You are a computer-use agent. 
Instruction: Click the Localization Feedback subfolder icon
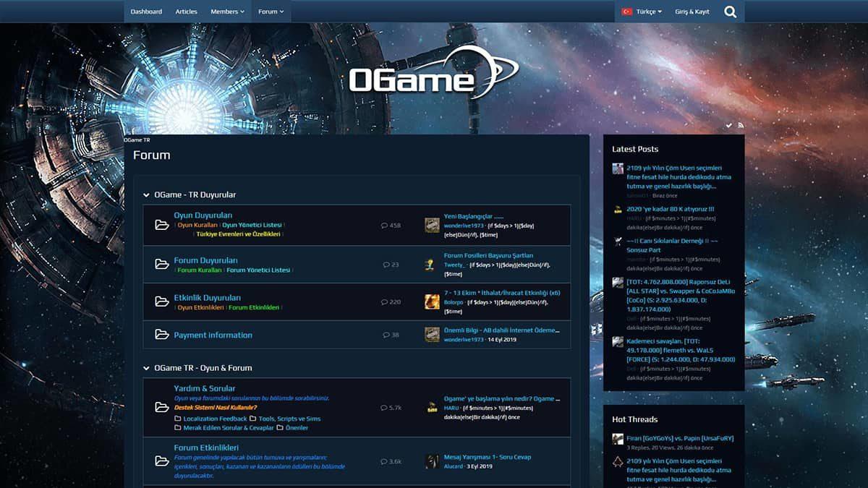coord(178,419)
